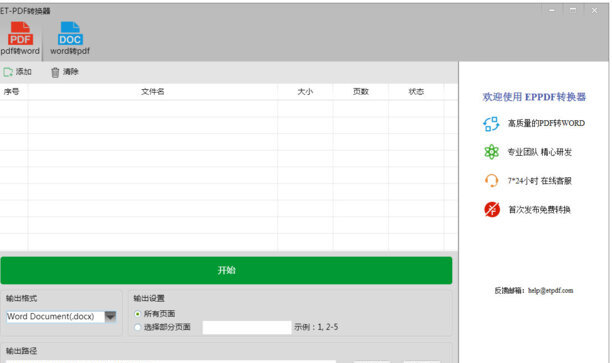612x363 pixels.
Task: Click the 文件名 column header
Action: 153,92
